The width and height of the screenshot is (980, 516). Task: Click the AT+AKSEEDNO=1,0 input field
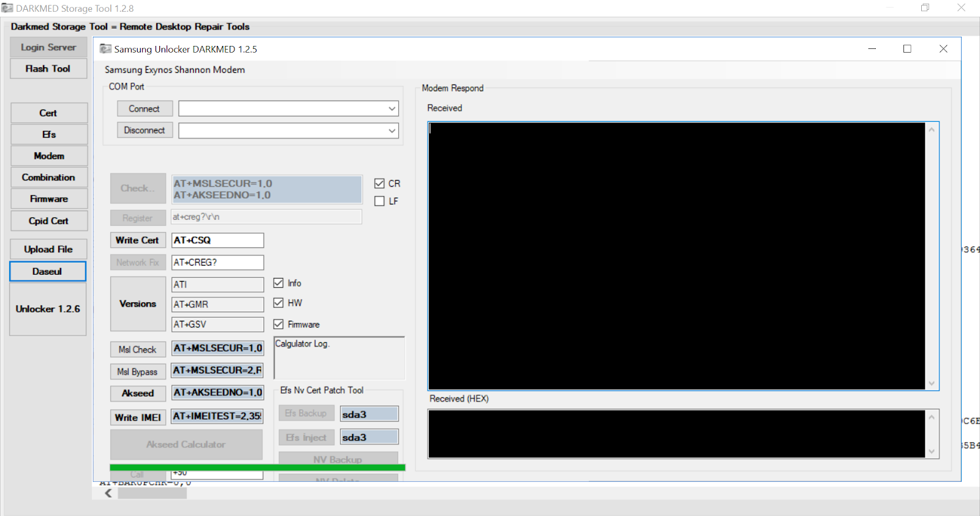217,392
